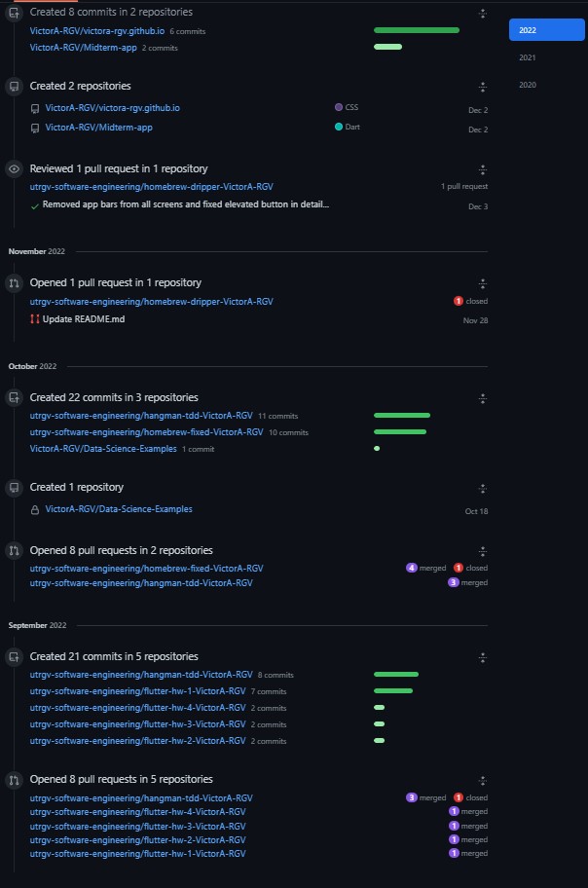The height and width of the screenshot is (888, 588).
Task: Click the green bar for flutter-hw-1 commits
Action: [393, 691]
